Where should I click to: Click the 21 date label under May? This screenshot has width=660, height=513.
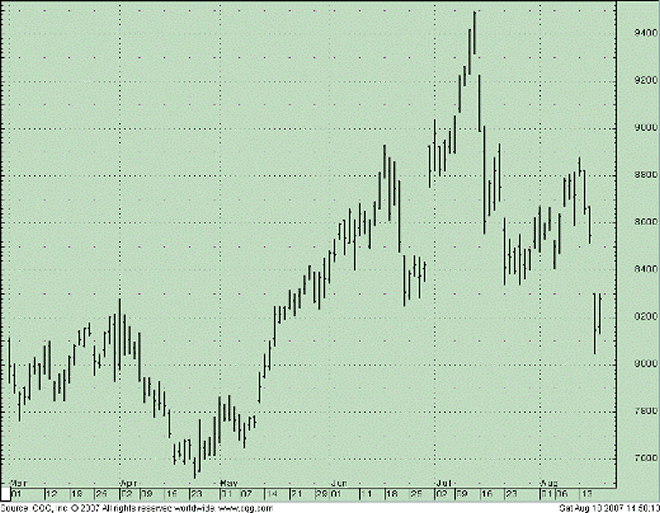tap(297, 494)
